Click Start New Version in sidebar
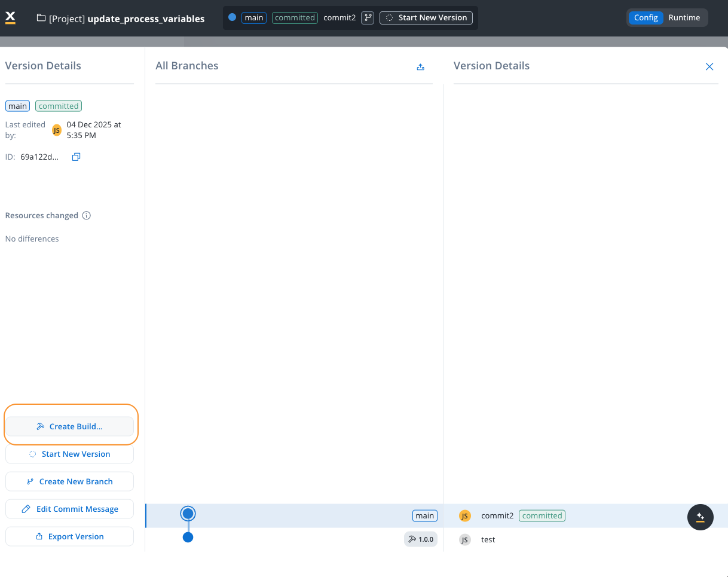The width and height of the screenshot is (728, 577). 69,454
